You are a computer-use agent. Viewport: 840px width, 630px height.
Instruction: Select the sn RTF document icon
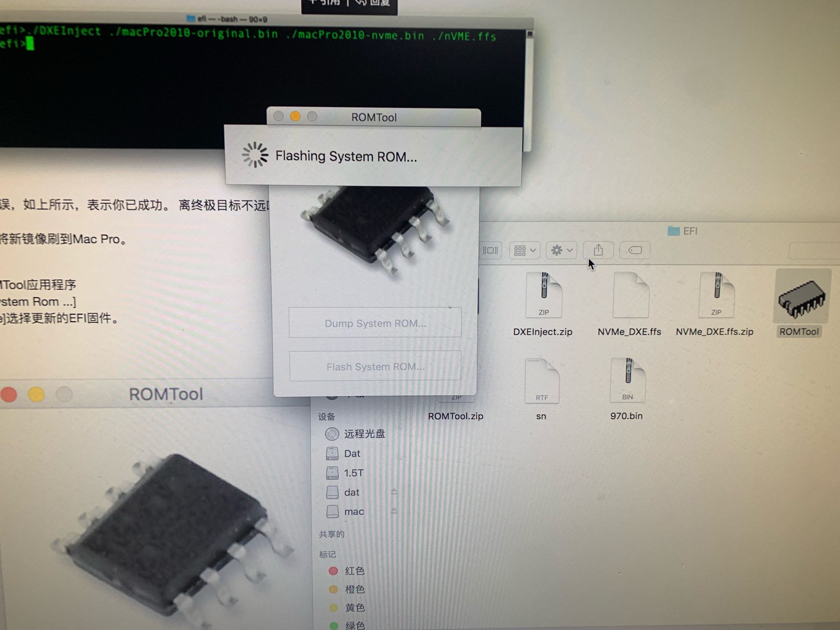tap(542, 381)
